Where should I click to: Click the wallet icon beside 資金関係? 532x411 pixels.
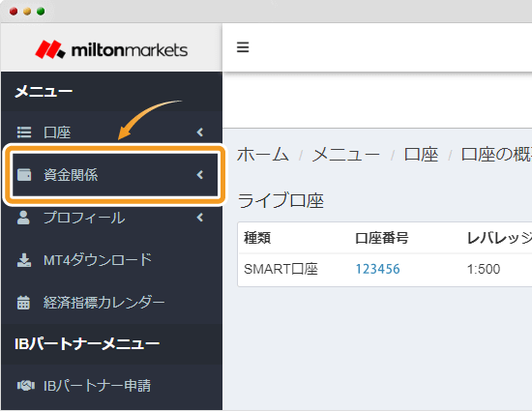pos(24,175)
